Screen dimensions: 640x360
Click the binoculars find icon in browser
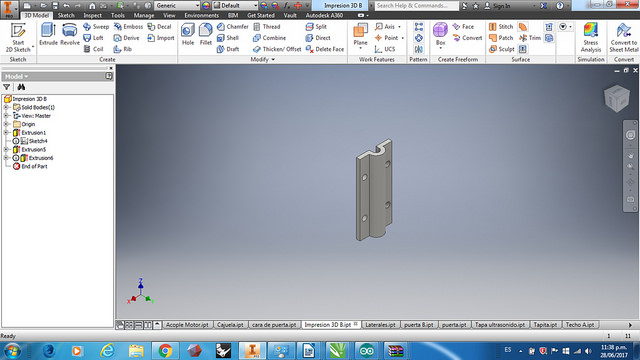pos(21,87)
